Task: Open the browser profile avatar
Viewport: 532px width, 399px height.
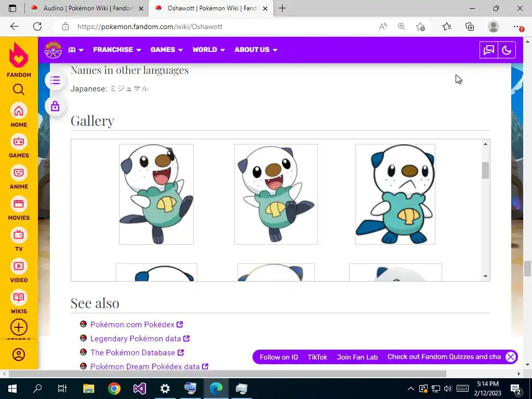Action: click(x=494, y=26)
